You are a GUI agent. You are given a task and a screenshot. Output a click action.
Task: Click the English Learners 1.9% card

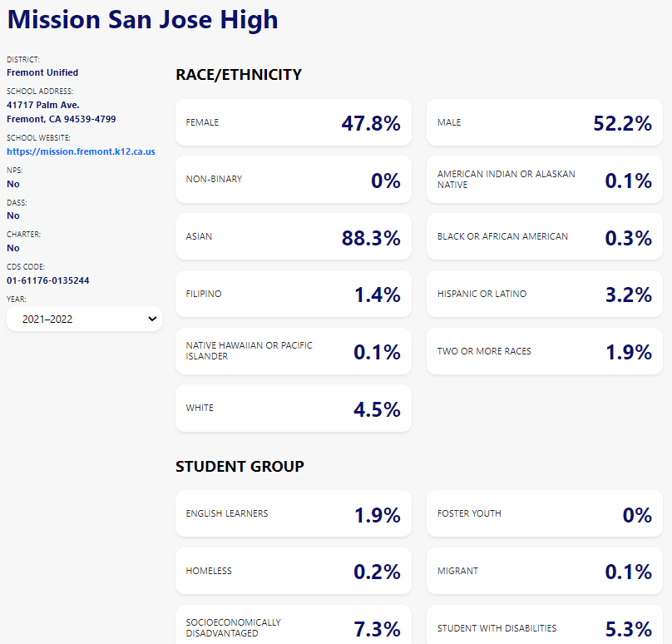pos(293,514)
